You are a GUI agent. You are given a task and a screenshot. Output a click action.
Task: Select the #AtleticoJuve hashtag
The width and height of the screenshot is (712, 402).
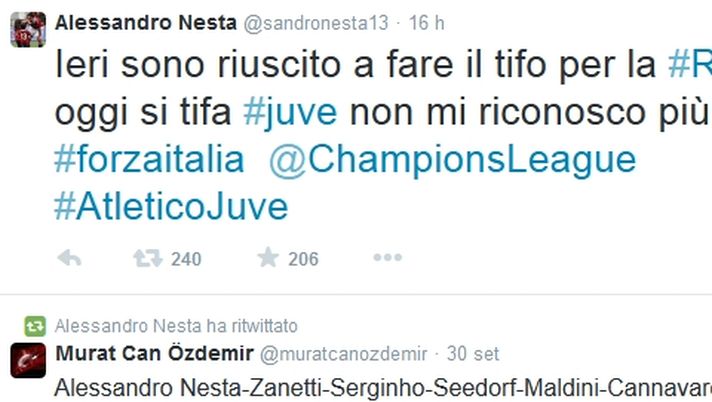(170, 207)
